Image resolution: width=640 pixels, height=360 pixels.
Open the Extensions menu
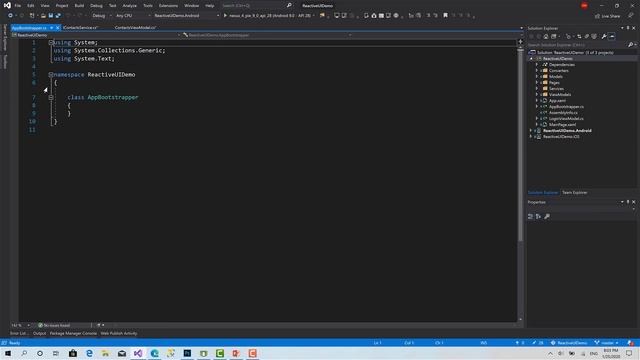168,6
